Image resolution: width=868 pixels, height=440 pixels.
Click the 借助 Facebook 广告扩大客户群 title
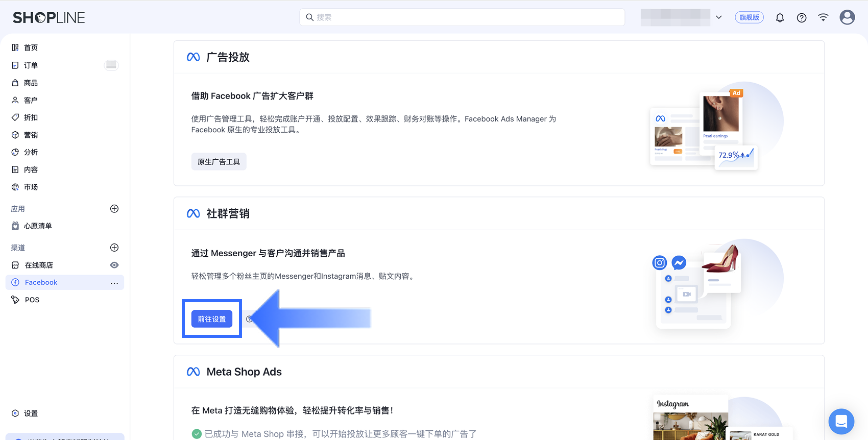click(252, 96)
